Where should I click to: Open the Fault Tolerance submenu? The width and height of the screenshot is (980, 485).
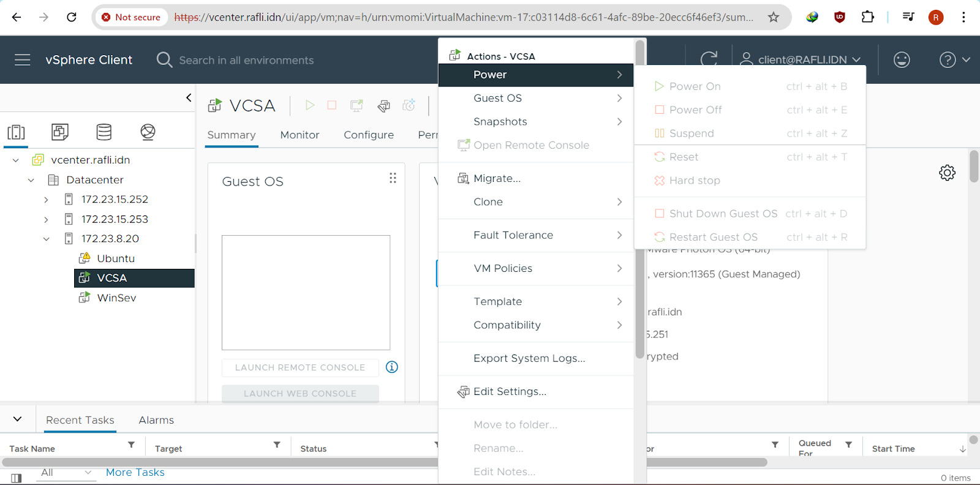tap(536, 235)
